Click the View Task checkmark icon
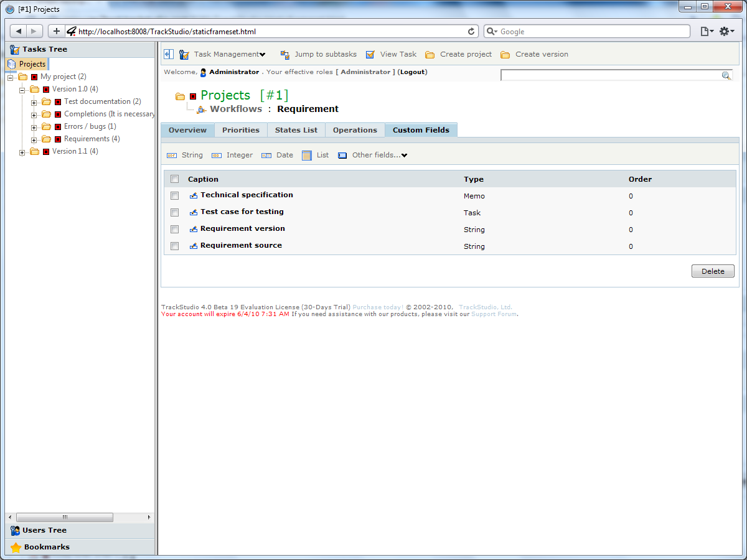Image resolution: width=747 pixels, height=560 pixels. 370,55
